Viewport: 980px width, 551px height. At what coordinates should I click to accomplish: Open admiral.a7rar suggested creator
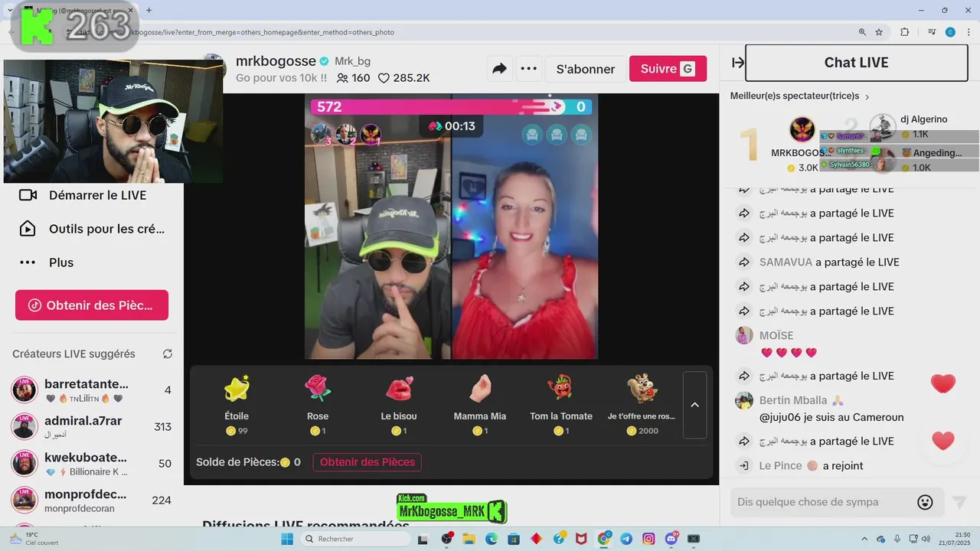(x=92, y=427)
